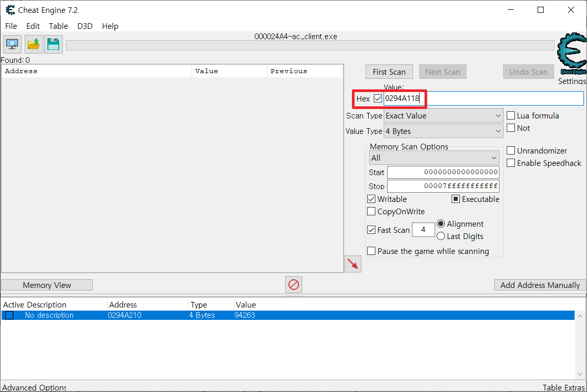587x392 pixels.
Task: Check the CopyOnWrite checkbox
Action: (371, 211)
